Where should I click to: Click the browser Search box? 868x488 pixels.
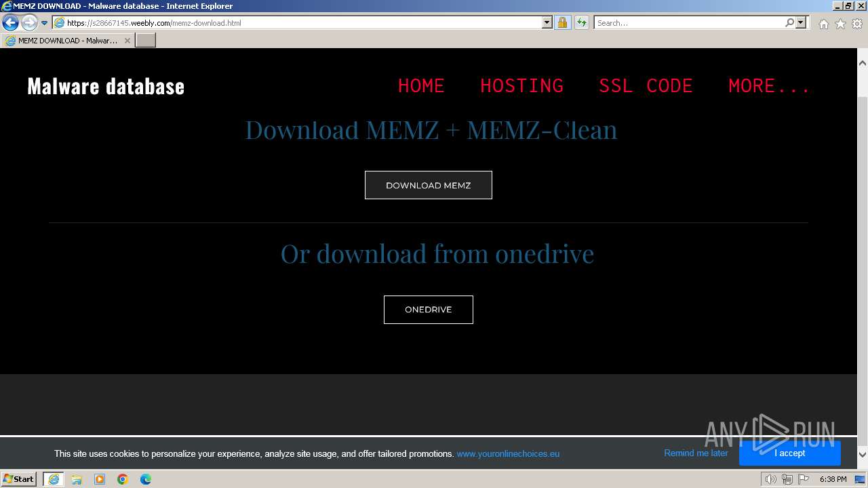pos(688,23)
